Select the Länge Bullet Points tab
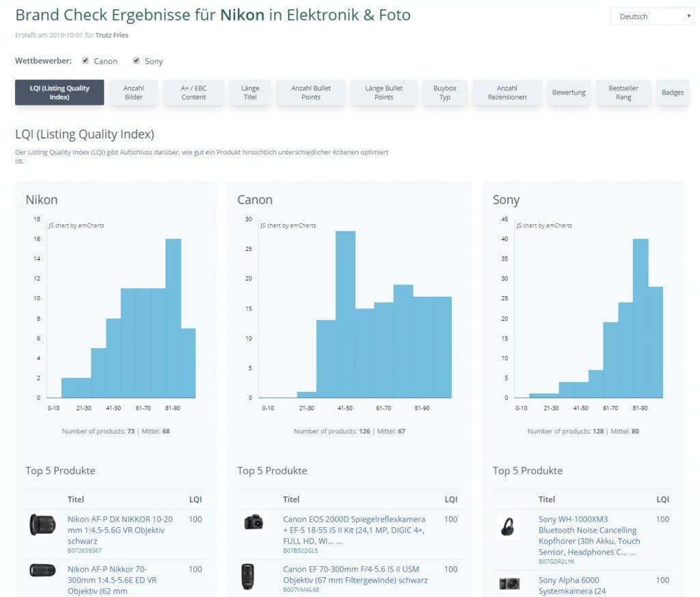 (384, 92)
